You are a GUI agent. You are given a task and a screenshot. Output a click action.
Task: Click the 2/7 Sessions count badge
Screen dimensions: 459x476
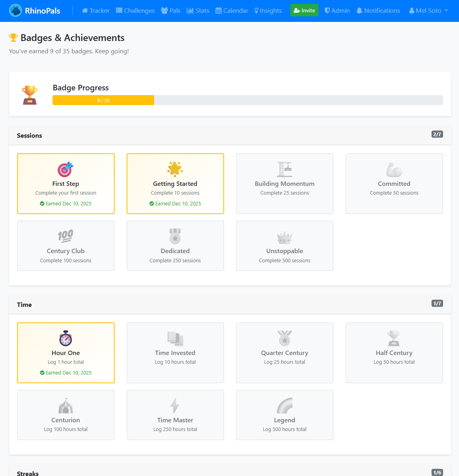[x=437, y=135]
